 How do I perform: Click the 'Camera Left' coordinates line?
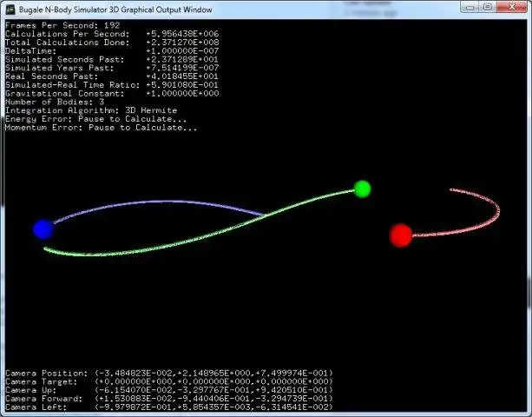(x=169, y=407)
